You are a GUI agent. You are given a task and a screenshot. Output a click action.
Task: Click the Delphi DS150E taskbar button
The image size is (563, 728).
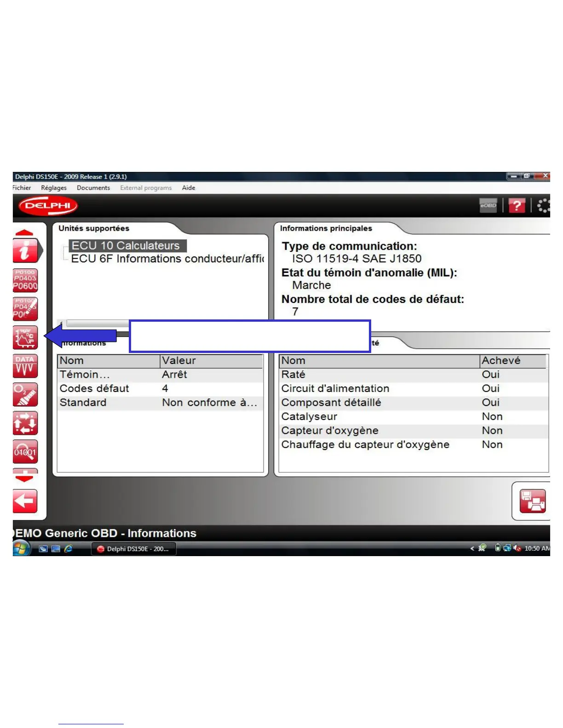coord(134,549)
